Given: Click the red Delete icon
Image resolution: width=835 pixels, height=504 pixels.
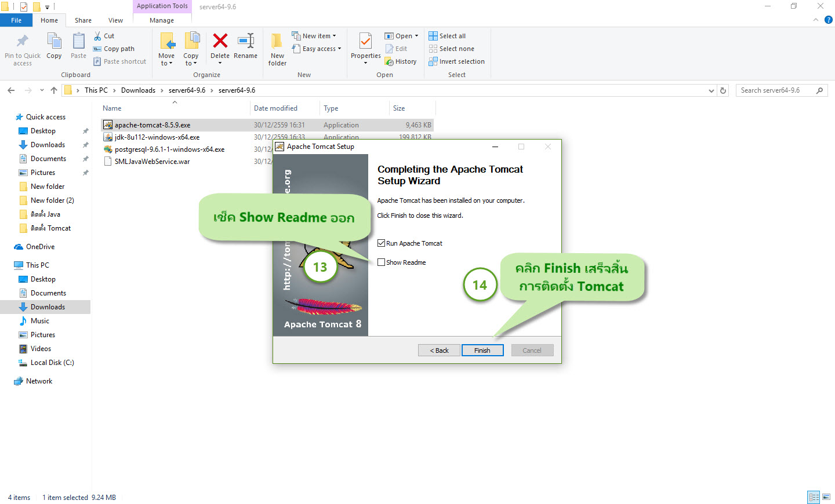Looking at the screenshot, I should (x=220, y=41).
